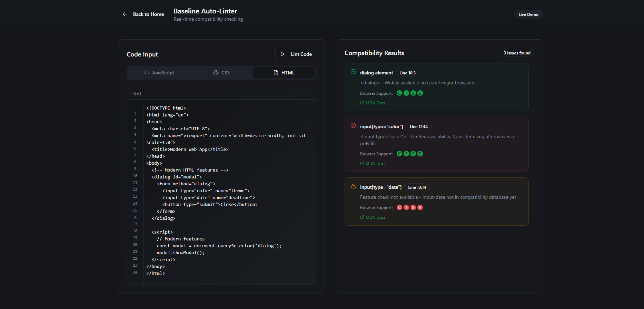Viewport: 644px width, 309px height.
Task: Switch to the CSS tab
Action: 221,73
